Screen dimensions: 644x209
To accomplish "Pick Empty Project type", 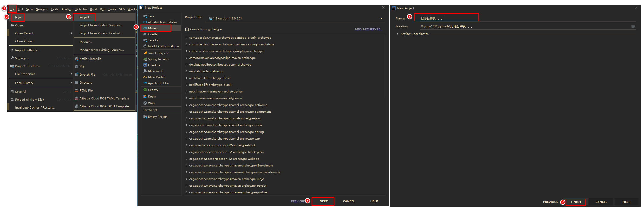I will point(161,117).
